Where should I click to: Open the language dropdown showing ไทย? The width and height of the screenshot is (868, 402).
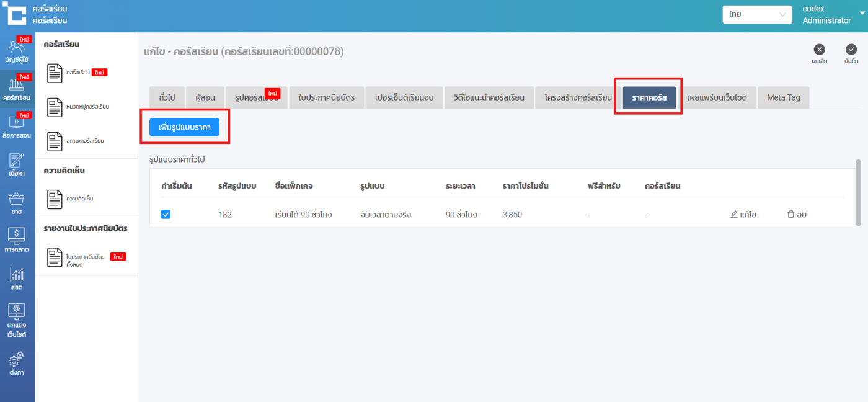click(x=757, y=14)
